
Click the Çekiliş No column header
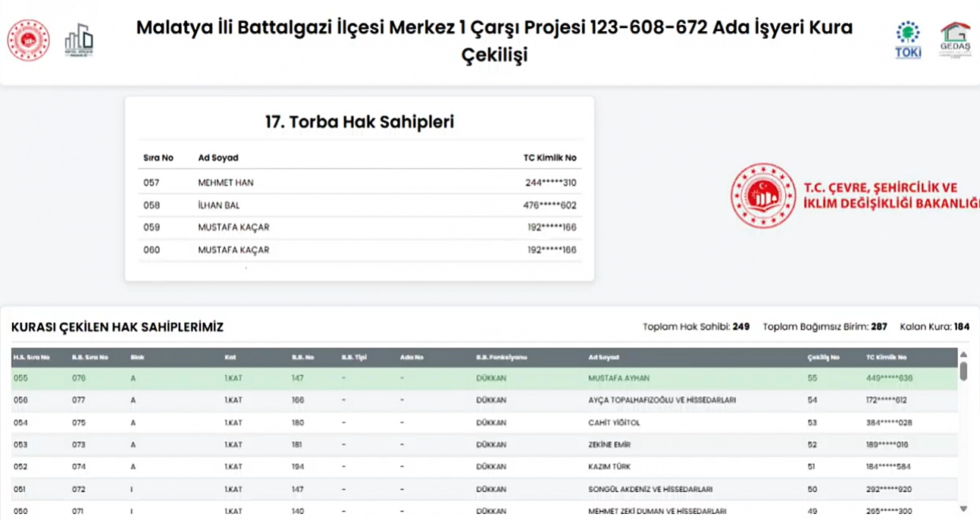tap(824, 357)
